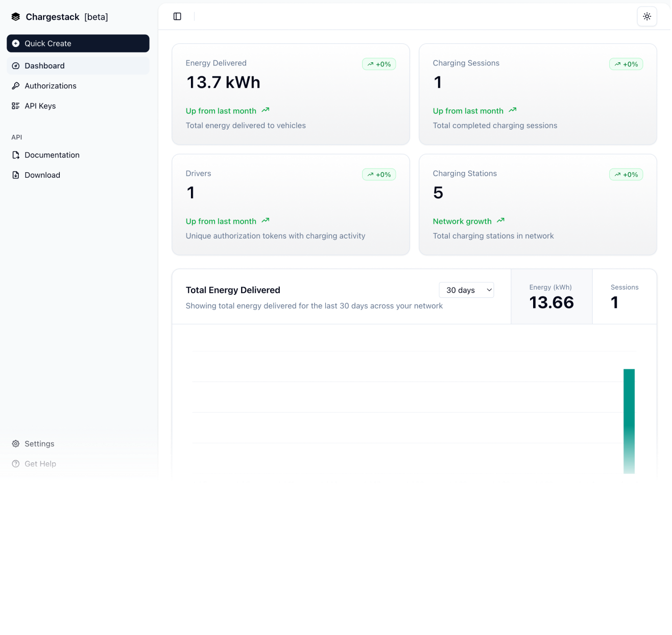Switch chart to Energy (kWh) tab
Screen dimensions: 672x635
coord(551,296)
